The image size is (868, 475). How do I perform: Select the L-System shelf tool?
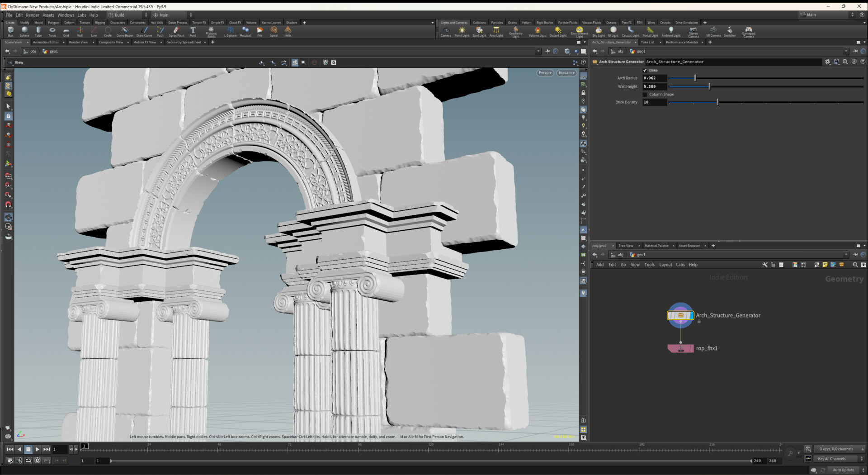point(230,31)
